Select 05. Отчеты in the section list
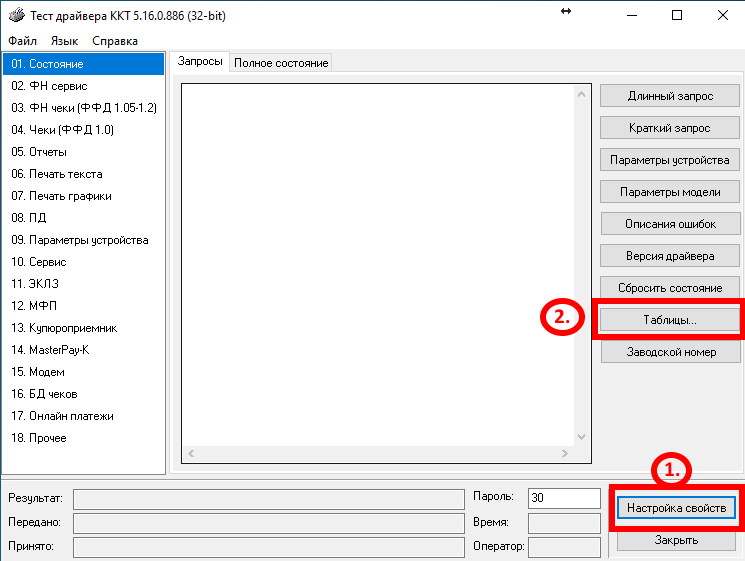 [x=39, y=152]
